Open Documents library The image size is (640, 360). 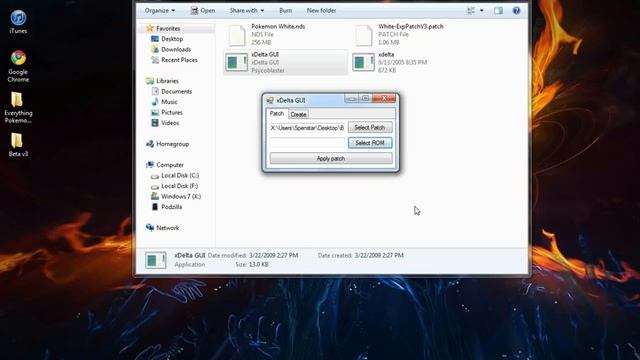click(176, 91)
